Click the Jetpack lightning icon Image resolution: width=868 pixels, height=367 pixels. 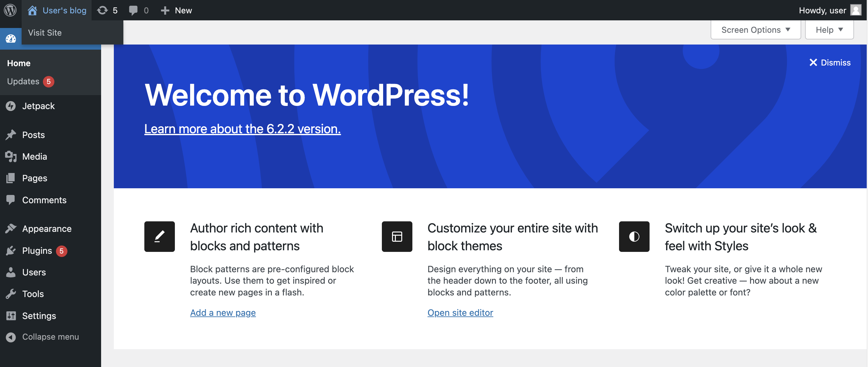(11, 106)
